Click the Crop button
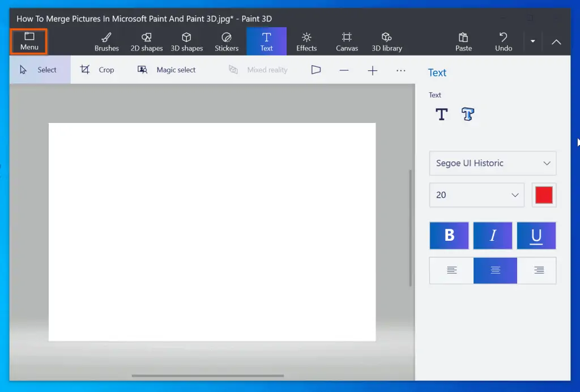 click(97, 70)
